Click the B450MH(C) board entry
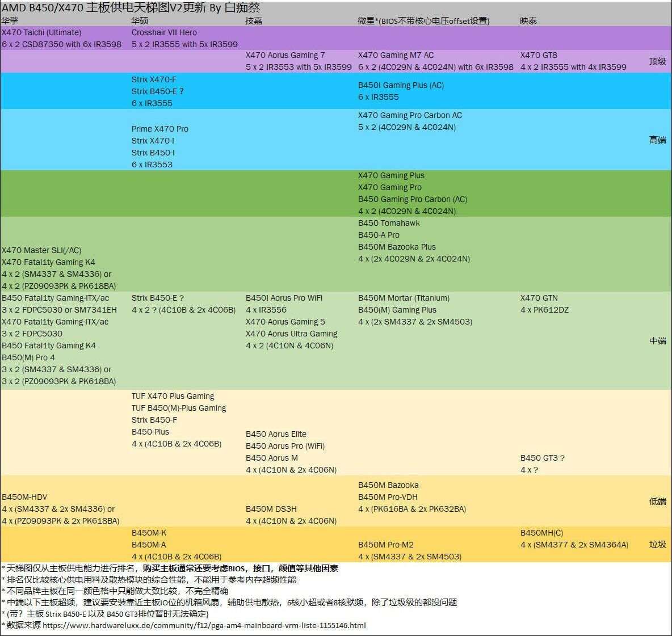Screen dimensions: 672x636 541,533
